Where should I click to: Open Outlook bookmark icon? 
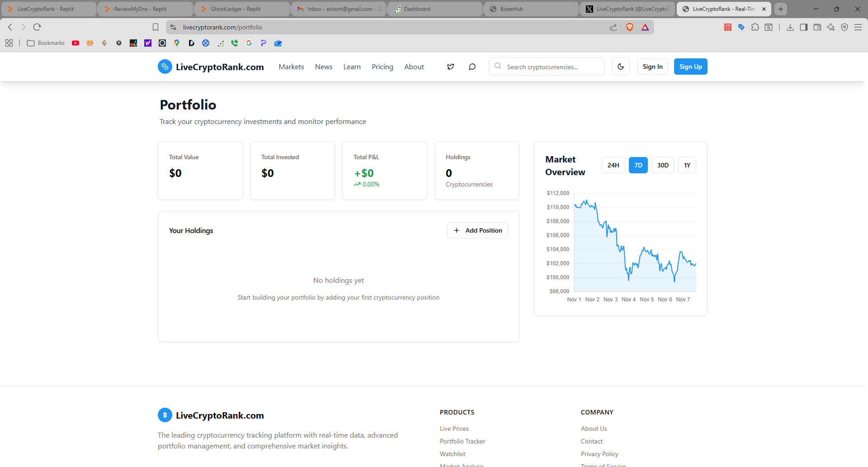pos(278,43)
